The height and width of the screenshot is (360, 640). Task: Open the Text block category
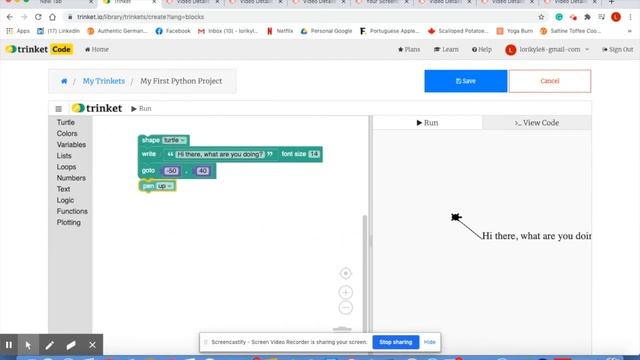point(63,189)
